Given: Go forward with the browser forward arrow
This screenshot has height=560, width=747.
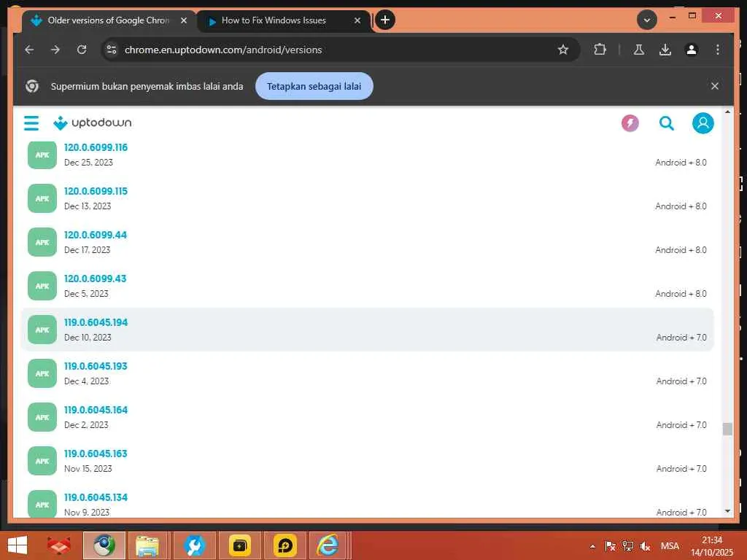Looking at the screenshot, I should point(55,50).
